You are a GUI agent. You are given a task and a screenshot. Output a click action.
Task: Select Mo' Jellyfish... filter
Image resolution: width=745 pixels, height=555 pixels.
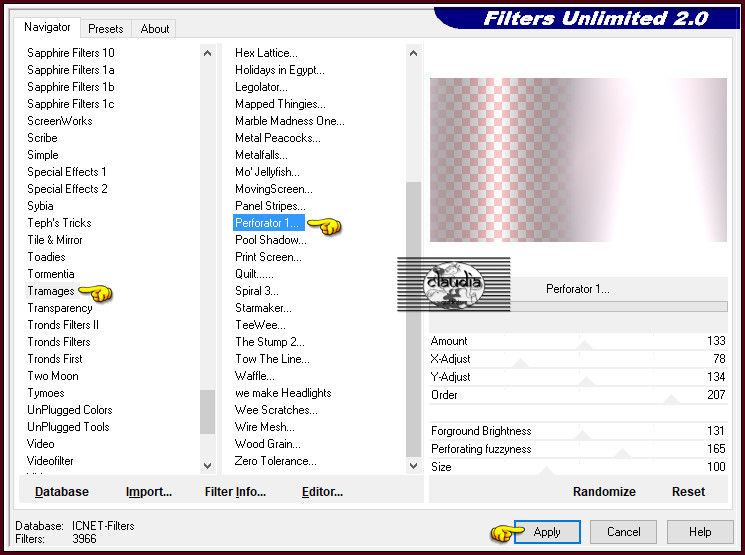(x=267, y=172)
